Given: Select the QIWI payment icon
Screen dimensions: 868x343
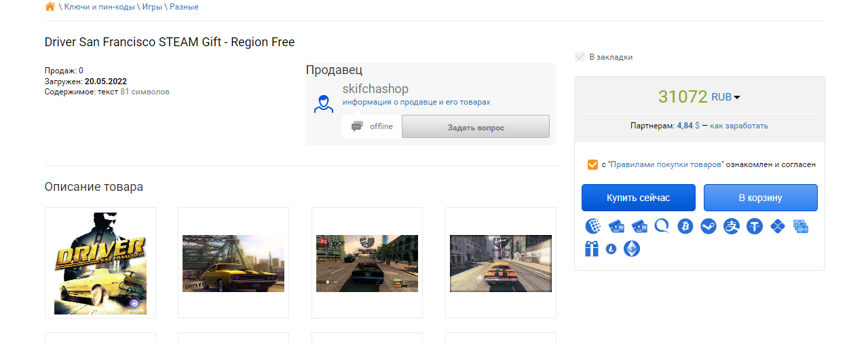Looking at the screenshot, I should (662, 226).
